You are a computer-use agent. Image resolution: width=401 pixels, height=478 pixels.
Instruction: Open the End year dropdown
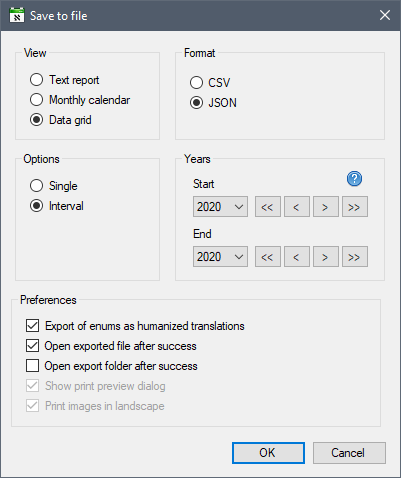(220, 257)
